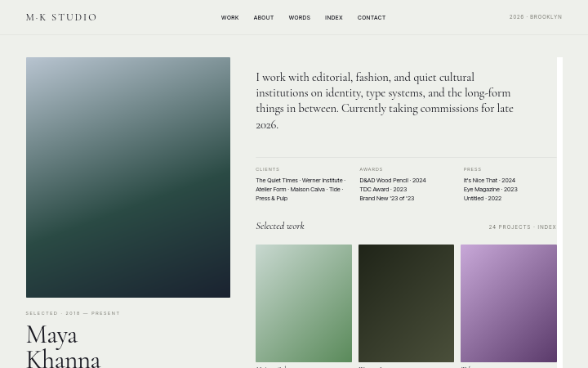588x368 pixels.
Task: Open the purple project thumbnail
Action: pyautogui.click(x=509, y=303)
